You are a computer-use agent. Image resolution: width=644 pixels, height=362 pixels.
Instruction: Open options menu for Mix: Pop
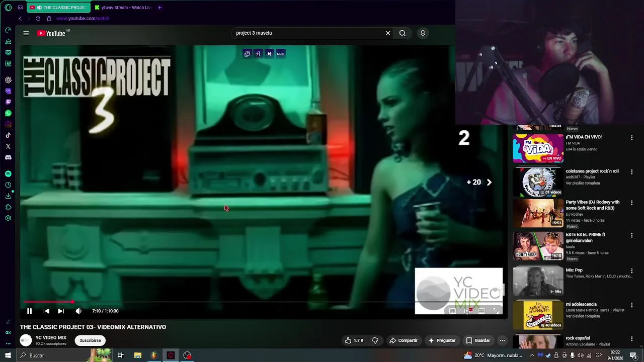coord(632,271)
